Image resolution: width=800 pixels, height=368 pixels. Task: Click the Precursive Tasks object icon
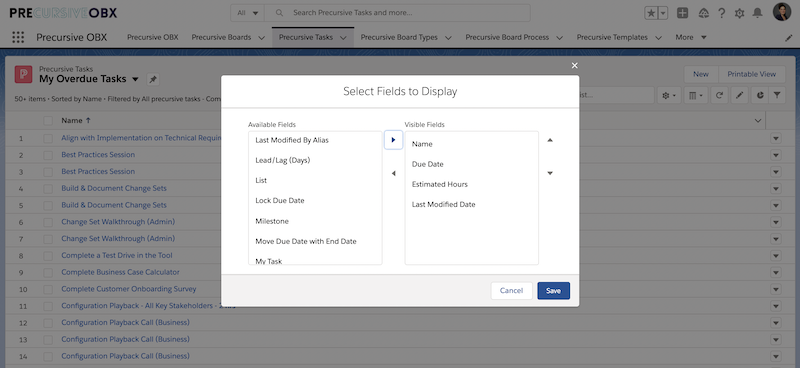(23, 75)
